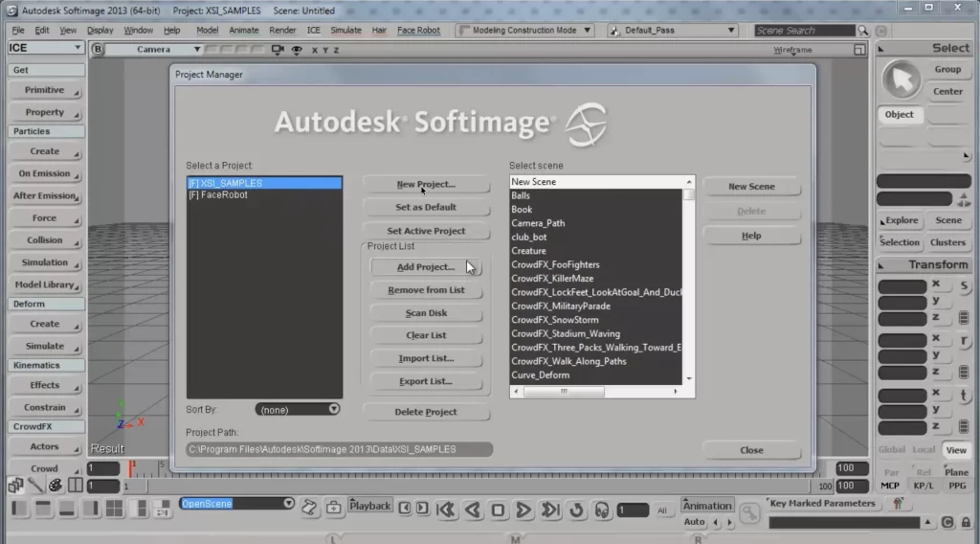This screenshot has height=544, width=980.
Task: Click the Scan Disk button
Action: (426, 312)
